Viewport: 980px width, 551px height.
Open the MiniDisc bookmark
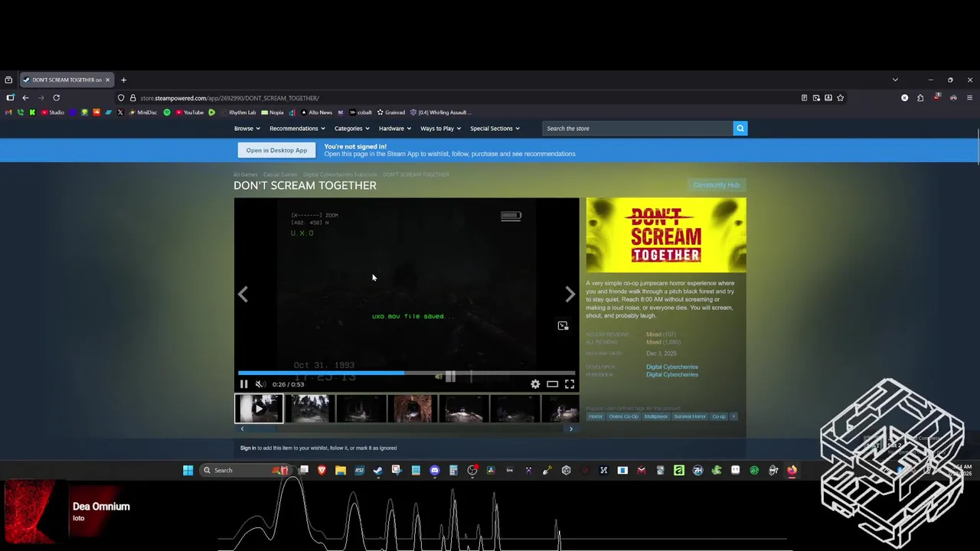coord(142,112)
